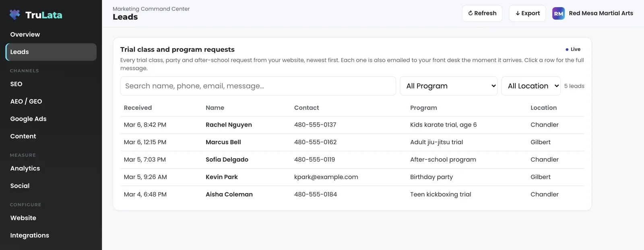
Task: Click the TruLata puzzle logo icon
Action: [15, 15]
